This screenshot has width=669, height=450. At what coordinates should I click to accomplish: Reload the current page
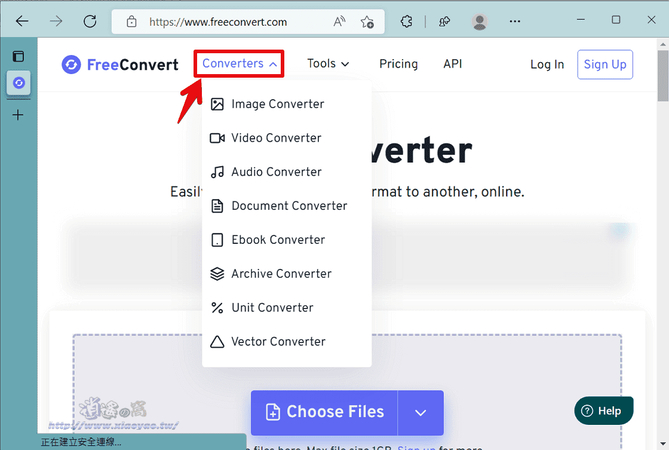[x=90, y=21]
